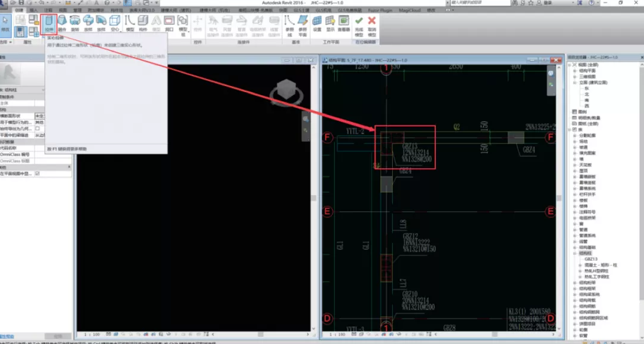Image resolution: width=644 pixels, height=344 pixels.
Task: Select the Opening (洞口) tool
Action: (169, 24)
